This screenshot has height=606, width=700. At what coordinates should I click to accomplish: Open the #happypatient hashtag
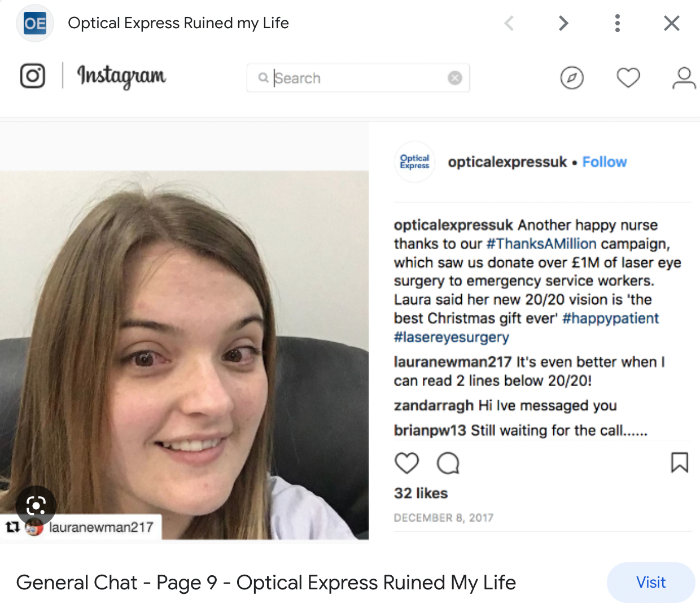(610, 318)
